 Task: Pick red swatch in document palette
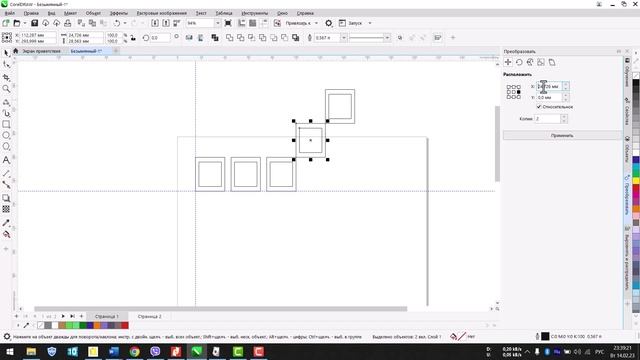pyautogui.click(x=125, y=325)
